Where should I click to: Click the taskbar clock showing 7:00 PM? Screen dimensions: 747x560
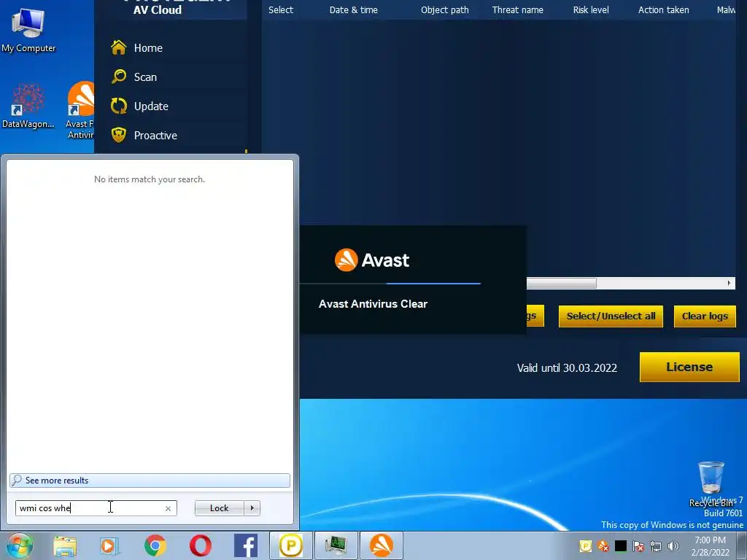pos(710,546)
